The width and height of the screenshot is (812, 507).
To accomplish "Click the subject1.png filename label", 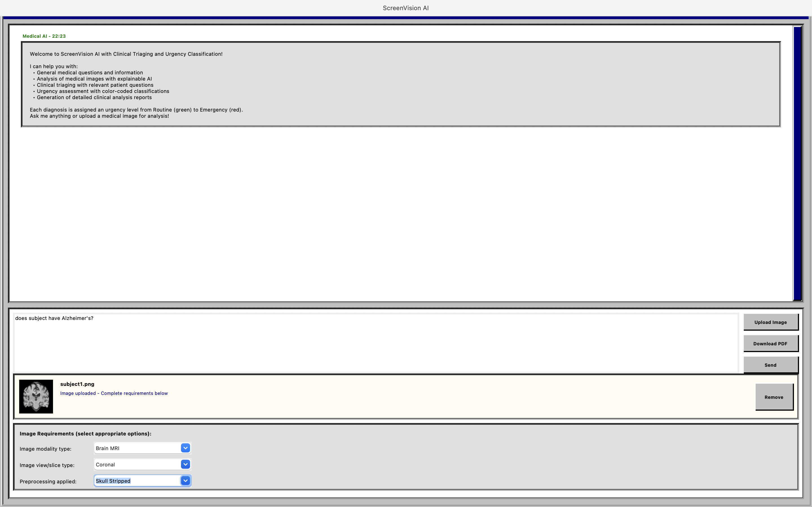I will [77, 384].
